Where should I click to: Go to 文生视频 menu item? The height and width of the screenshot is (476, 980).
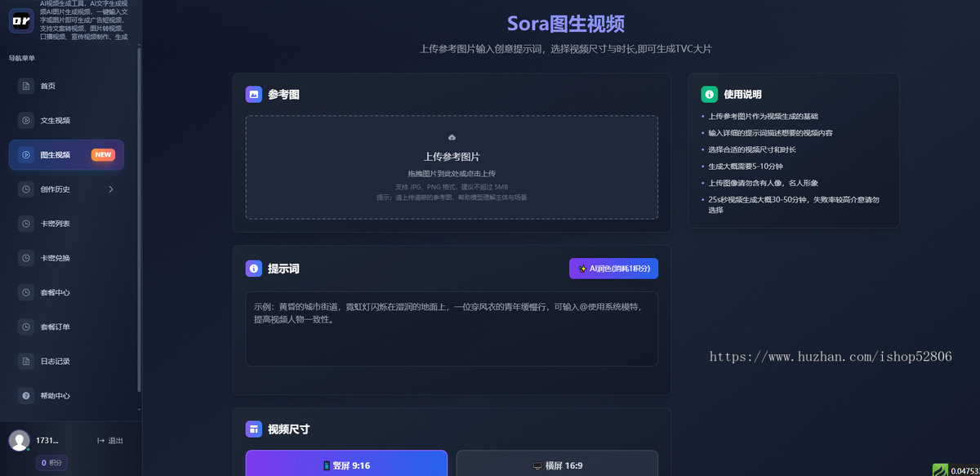(x=66, y=120)
